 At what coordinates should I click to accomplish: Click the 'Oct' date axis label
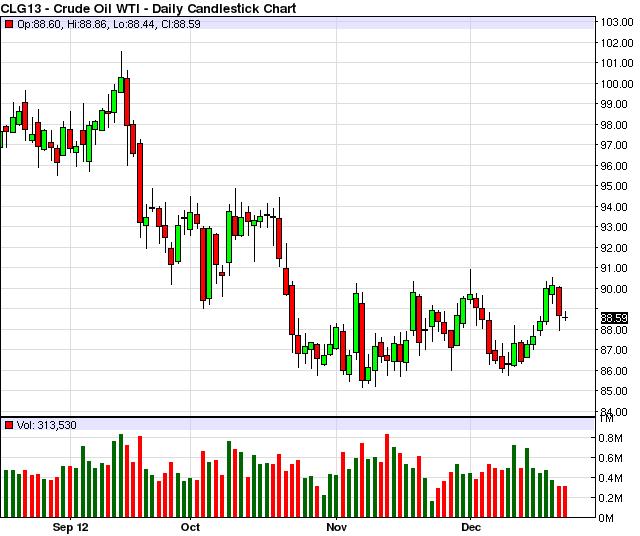[190, 527]
